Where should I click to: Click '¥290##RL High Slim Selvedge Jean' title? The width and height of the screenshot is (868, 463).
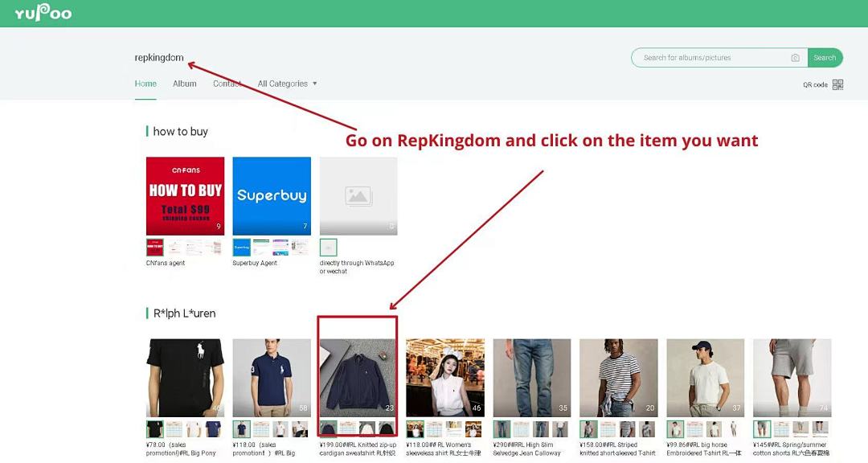pyautogui.click(x=527, y=449)
